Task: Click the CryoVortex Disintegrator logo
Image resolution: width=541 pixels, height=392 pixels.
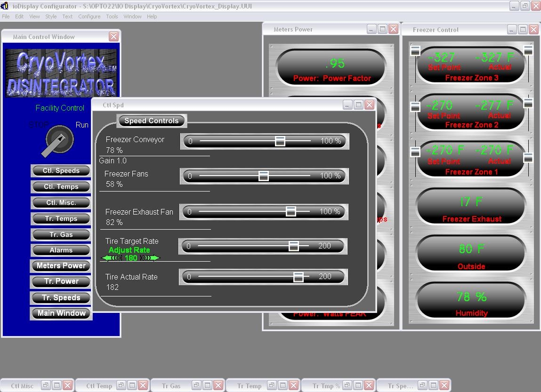Action: click(x=61, y=73)
